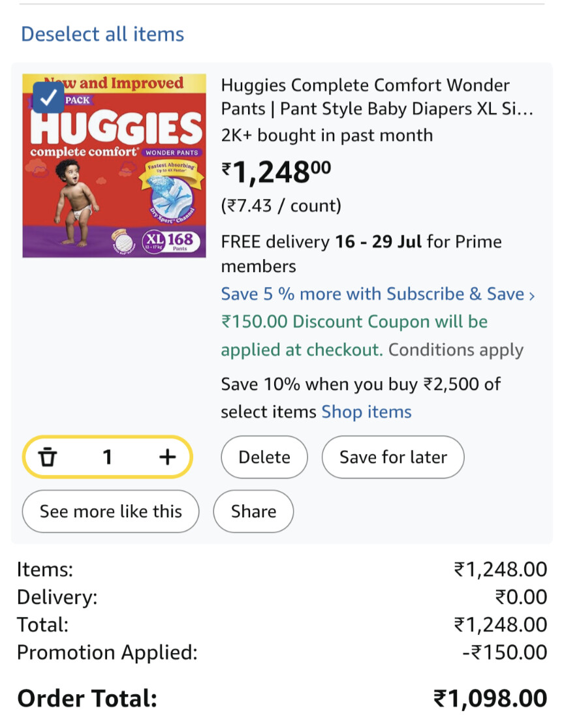This screenshot has width=564, height=728.
Task: Tap the trash icon in quantity stepper
Action: click(x=48, y=457)
